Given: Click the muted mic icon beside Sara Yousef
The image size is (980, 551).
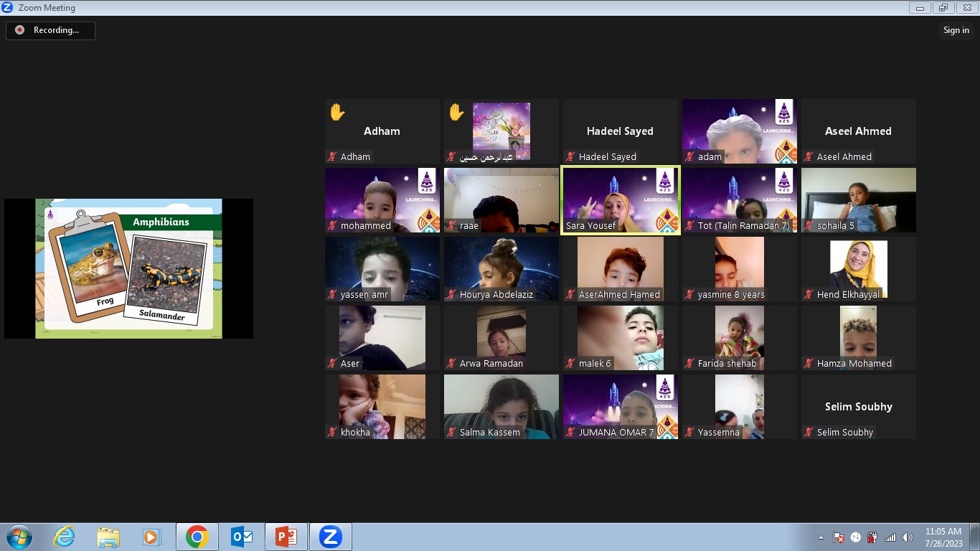Looking at the screenshot, I should (571, 226).
